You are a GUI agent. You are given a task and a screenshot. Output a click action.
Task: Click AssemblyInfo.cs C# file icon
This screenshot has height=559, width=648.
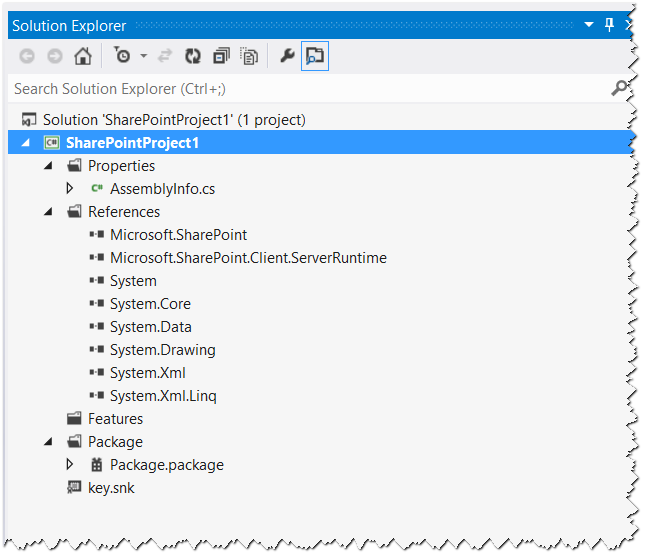[97, 188]
